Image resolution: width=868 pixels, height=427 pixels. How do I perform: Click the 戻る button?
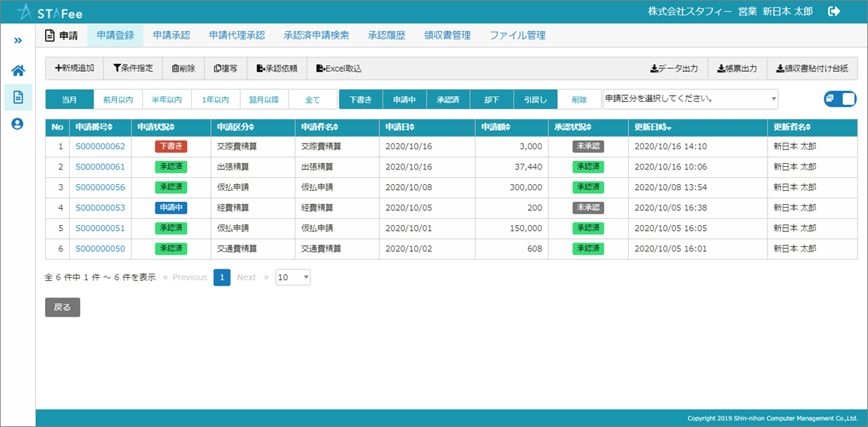coord(63,307)
